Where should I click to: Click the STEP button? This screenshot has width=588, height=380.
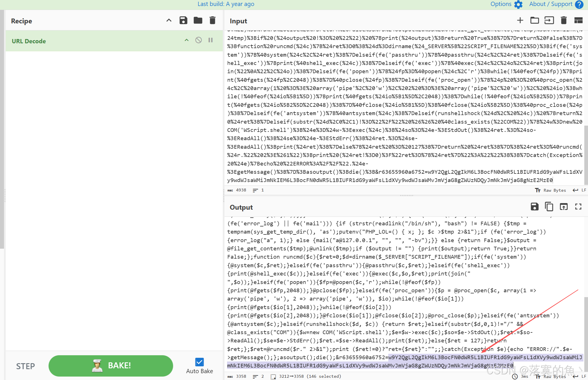pyautogui.click(x=25, y=366)
